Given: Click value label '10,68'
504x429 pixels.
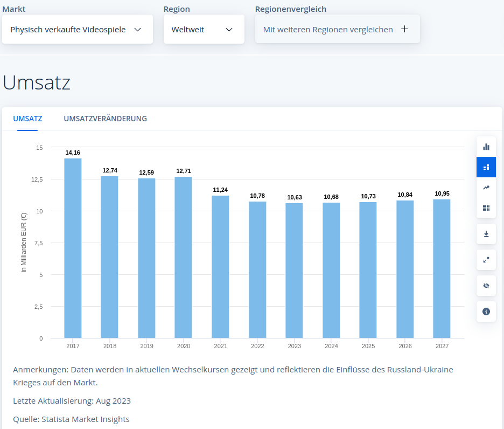Looking at the screenshot, I should (331, 197).
